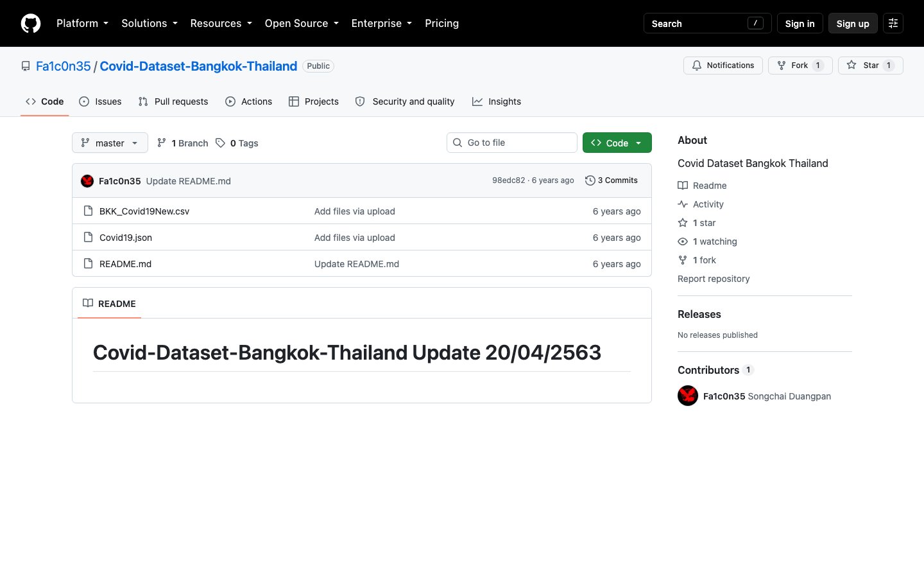Click Report repository link
Screen dimensions: 924x578
(714, 279)
